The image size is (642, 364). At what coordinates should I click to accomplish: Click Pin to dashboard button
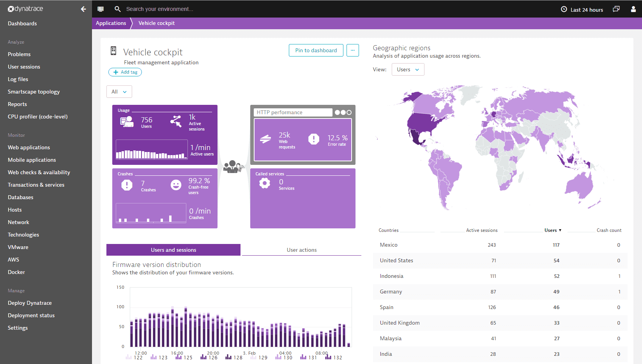pyautogui.click(x=316, y=50)
